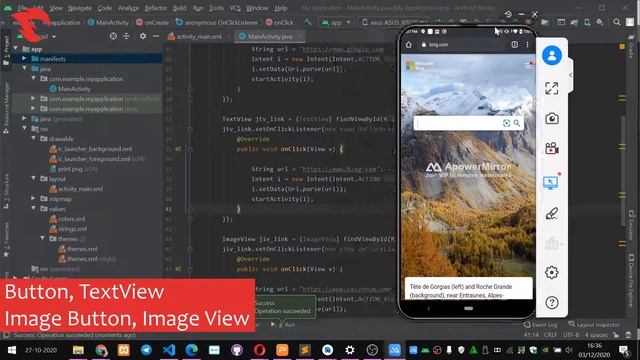Open the app run configuration dropdown
This screenshot has width=640, height=360.
click(x=336, y=22)
